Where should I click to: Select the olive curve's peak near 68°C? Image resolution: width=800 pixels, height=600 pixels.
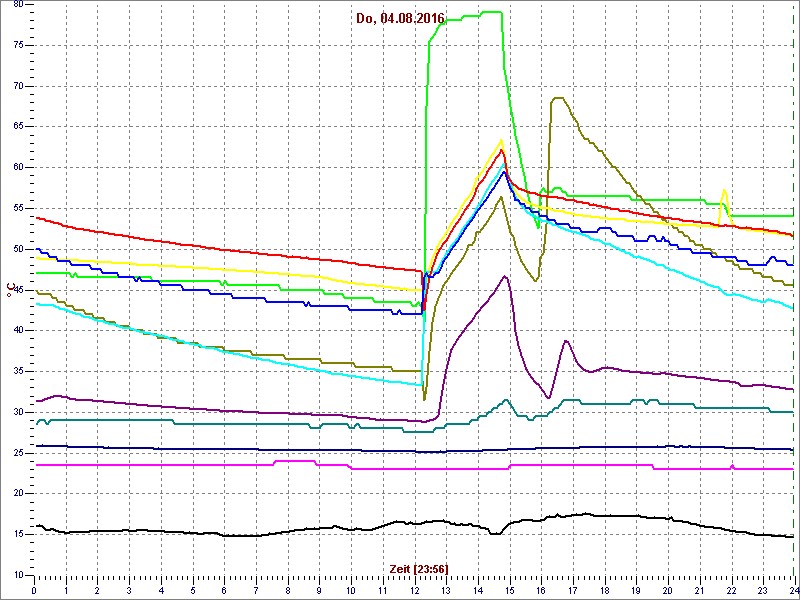(557, 98)
